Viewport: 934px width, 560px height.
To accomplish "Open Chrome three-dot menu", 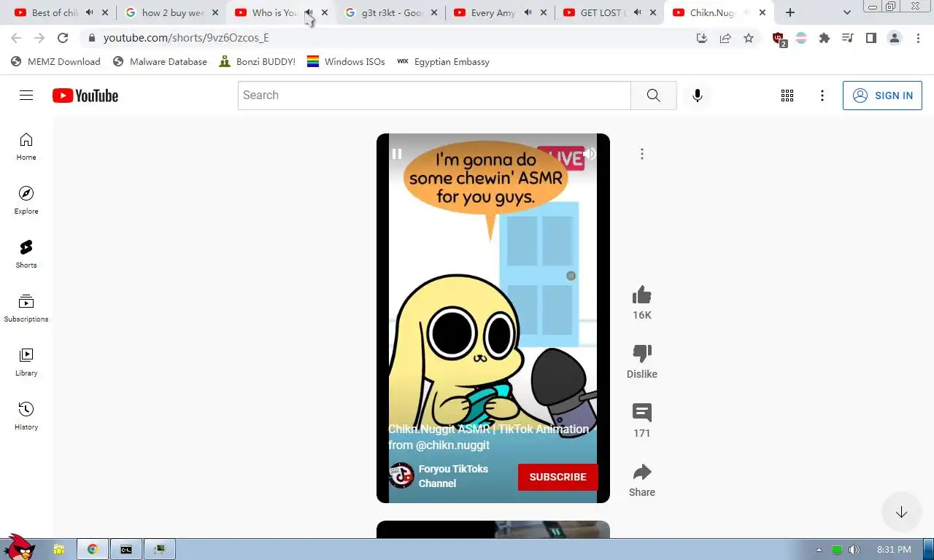I will click(x=919, y=38).
